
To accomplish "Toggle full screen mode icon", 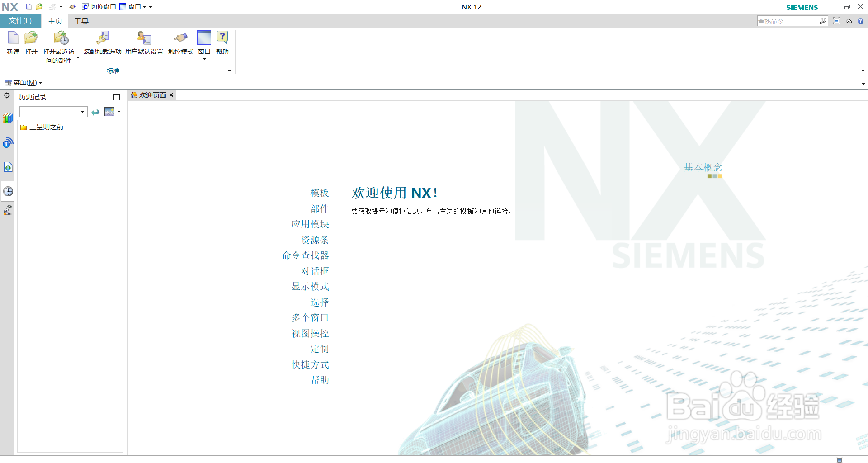I will 837,21.
